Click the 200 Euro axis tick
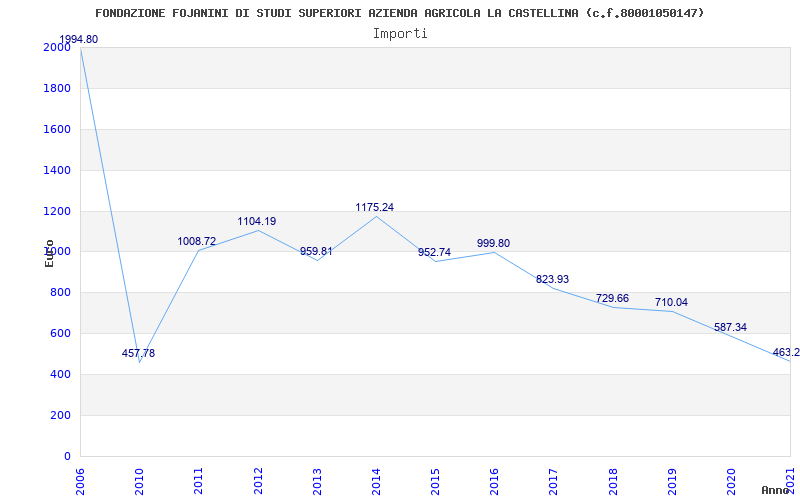800x500 pixels. click(59, 415)
